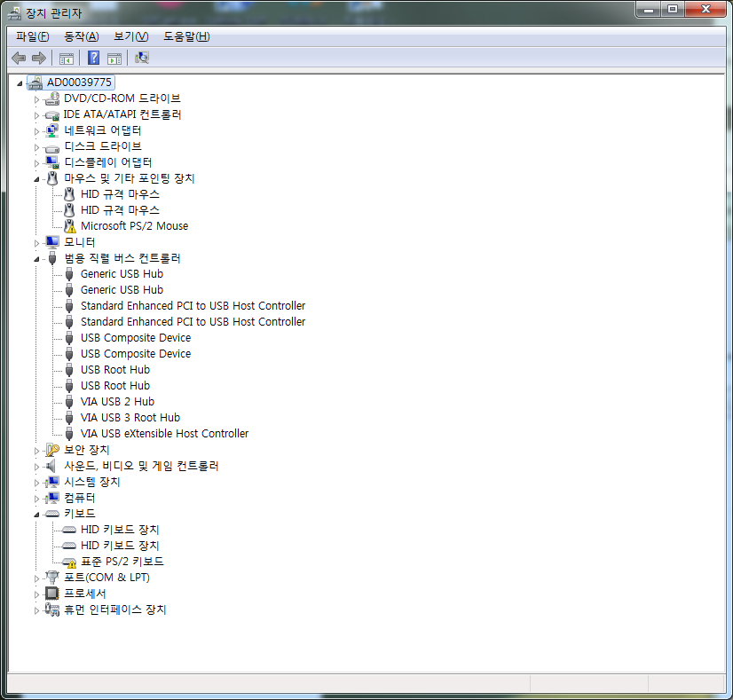This screenshot has height=700, width=733.
Task: Click the Back arrow toolbar icon
Action: point(19,58)
